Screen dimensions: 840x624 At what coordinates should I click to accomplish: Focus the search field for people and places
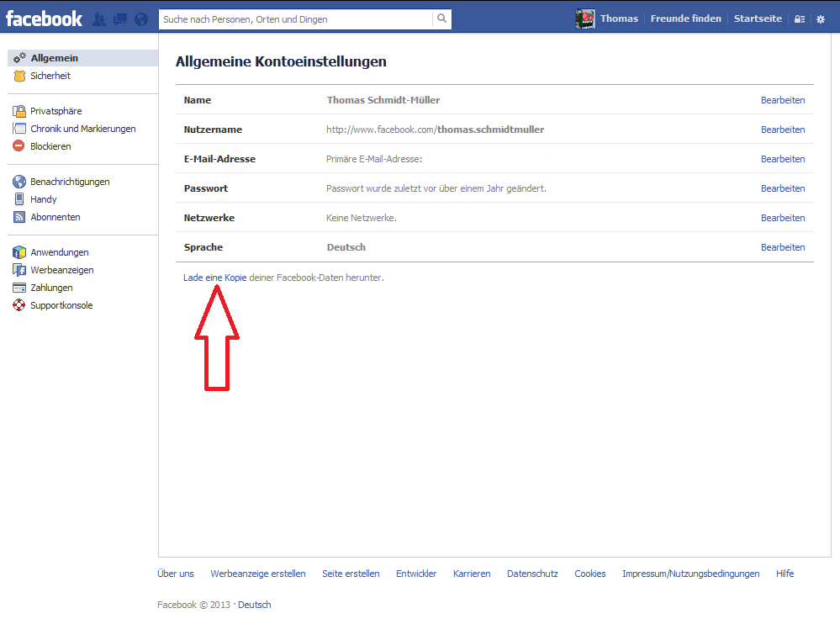tap(295, 19)
